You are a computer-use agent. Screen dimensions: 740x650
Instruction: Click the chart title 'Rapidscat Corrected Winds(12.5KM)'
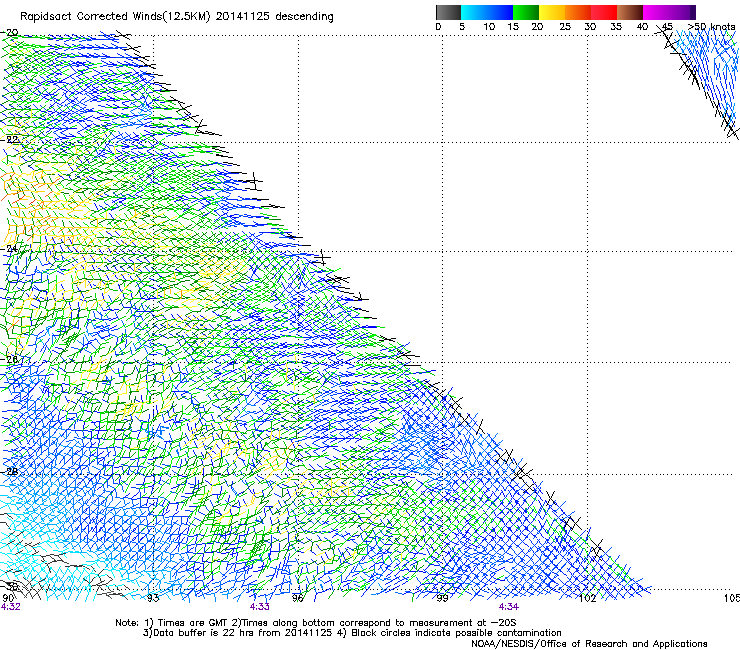point(115,16)
